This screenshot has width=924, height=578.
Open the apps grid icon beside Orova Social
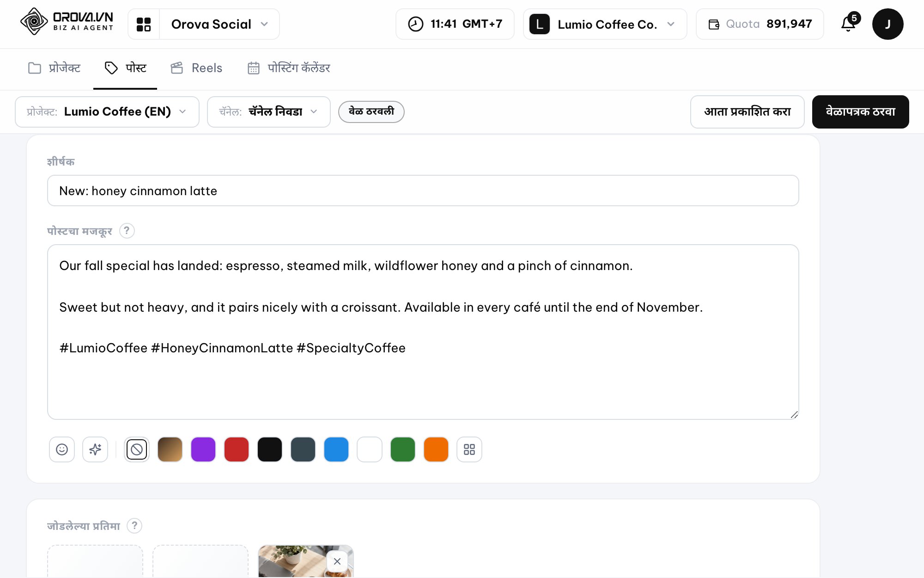[x=144, y=24]
